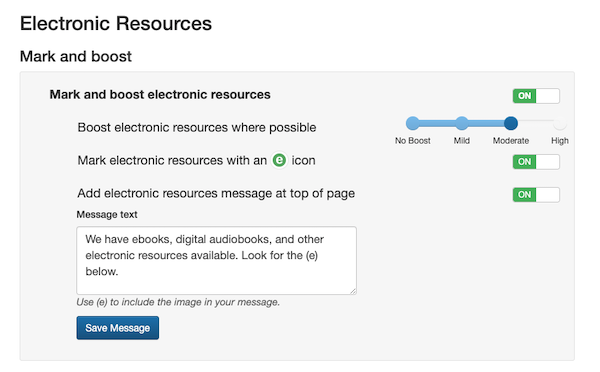600x372 pixels.
Task: Set boost slider to High
Action: pyautogui.click(x=560, y=123)
